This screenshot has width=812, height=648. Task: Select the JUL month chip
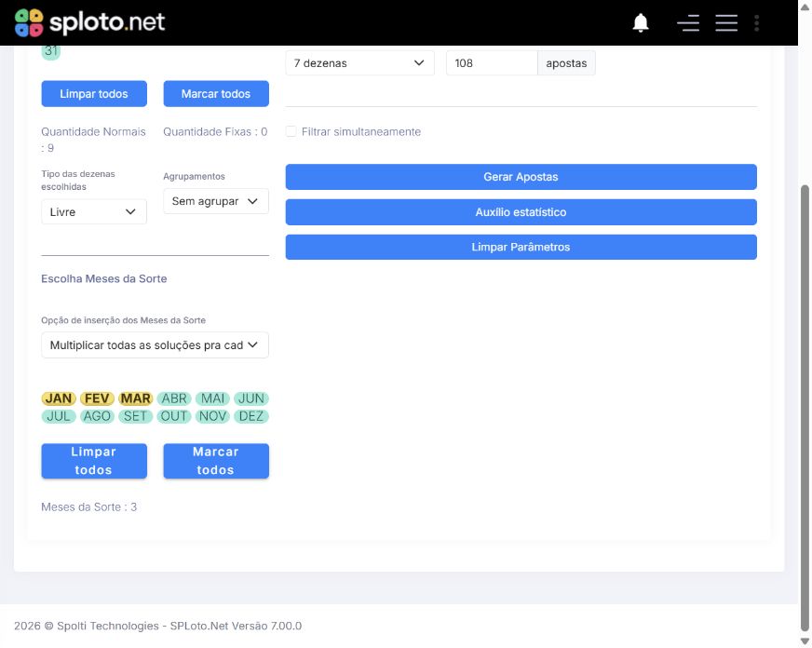[59, 416]
